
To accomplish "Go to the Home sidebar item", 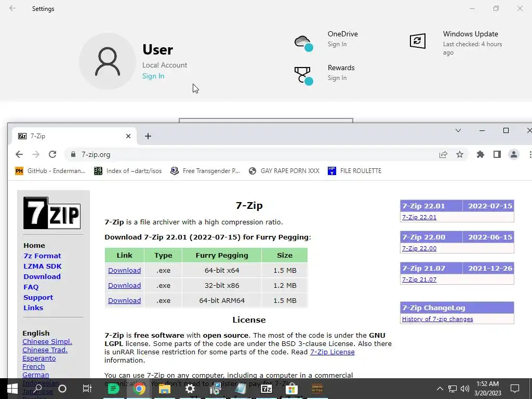I will pyautogui.click(x=34, y=246).
